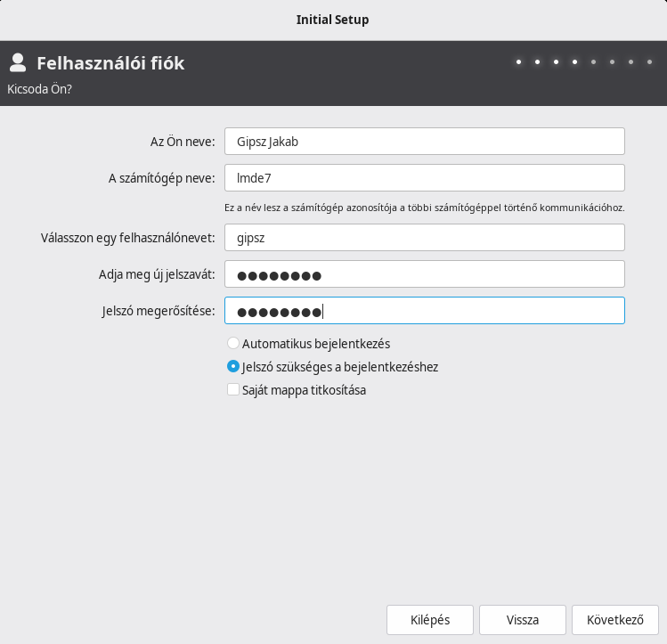Click the last page indicator dot
The image size is (667, 644).
(x=650, y=62)
